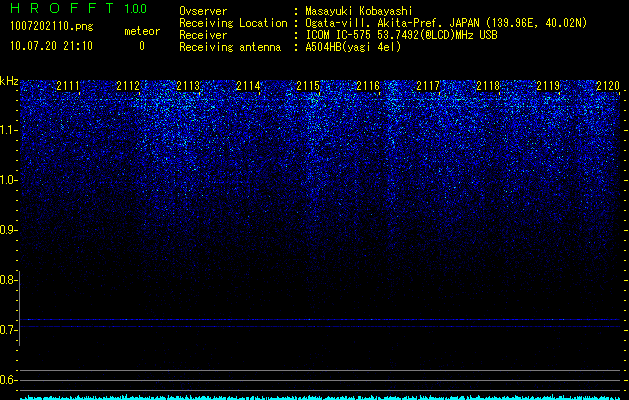Click the ICOM IC-575 receiver text
629x400 pixels.
point(401,35)
